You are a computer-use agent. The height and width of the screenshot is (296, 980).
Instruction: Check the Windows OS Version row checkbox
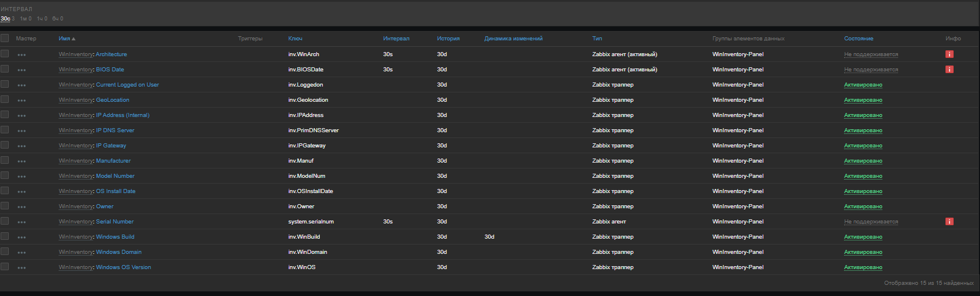(5, 267)
